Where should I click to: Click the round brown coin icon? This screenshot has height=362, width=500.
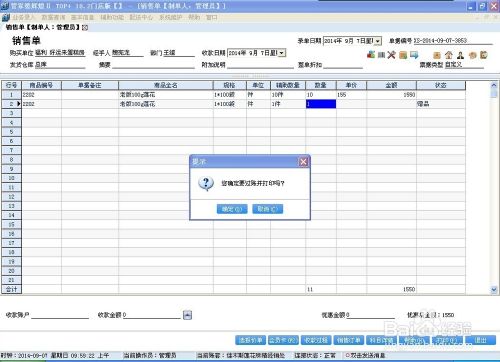click(472, 55)
